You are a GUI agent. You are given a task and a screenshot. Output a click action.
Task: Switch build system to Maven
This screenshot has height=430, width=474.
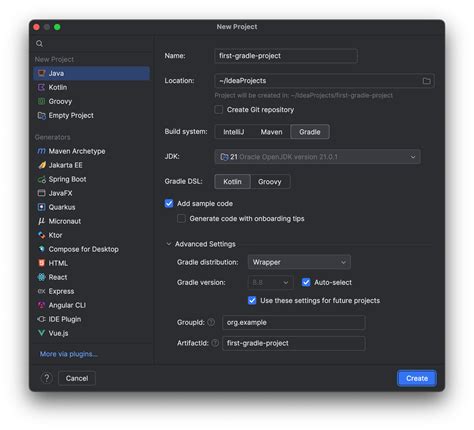click(x=271, y=132)
